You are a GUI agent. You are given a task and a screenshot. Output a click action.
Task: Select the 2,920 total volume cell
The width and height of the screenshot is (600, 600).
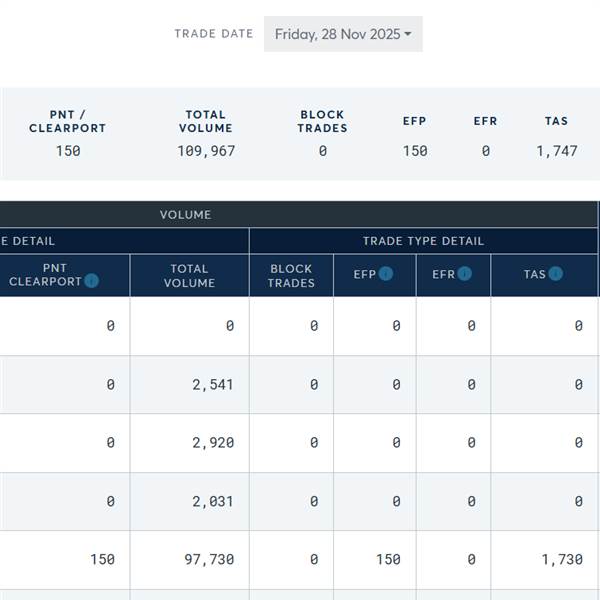[213, 442]
